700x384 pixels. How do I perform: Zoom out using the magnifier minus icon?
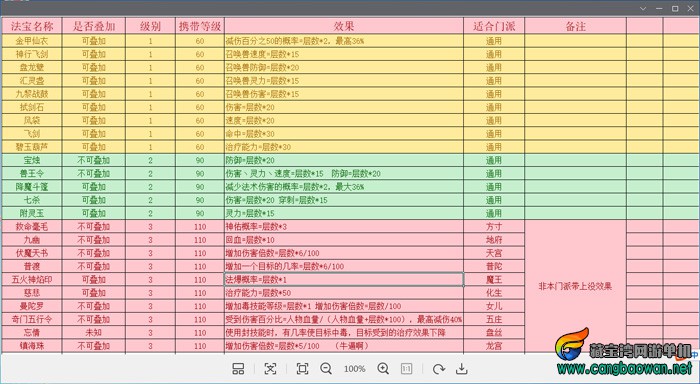tap(326, 369)
